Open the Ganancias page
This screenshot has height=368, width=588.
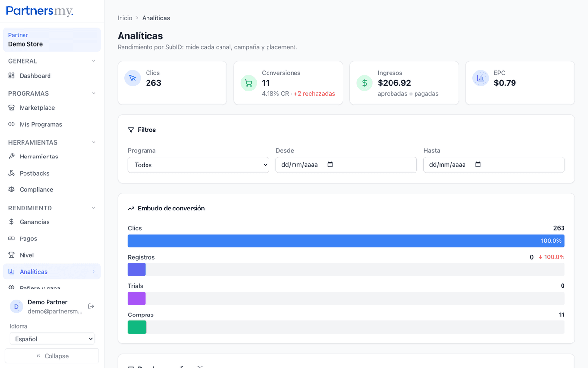pos(52,222)
